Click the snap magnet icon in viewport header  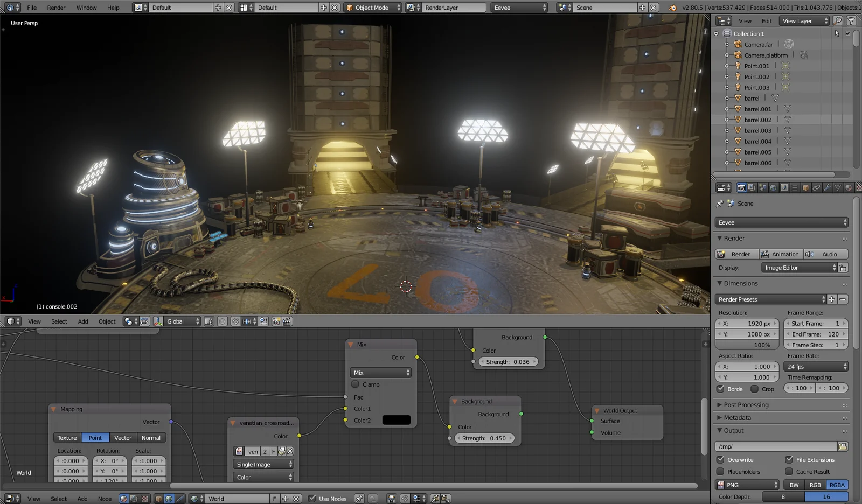click(235, 321)
